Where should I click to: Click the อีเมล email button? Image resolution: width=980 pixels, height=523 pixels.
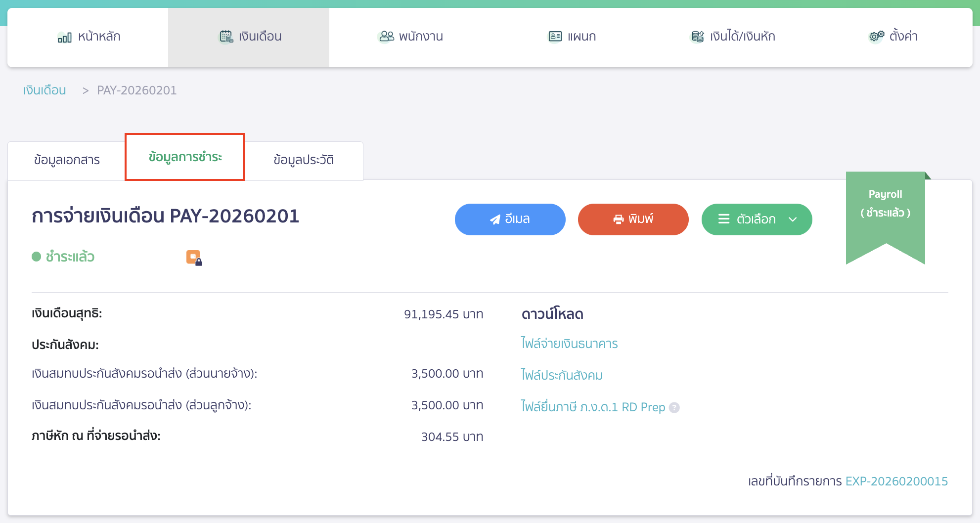click(510, 219)
